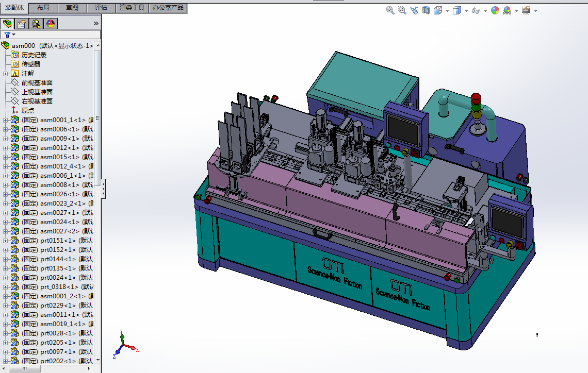This screenshot has height=373, width=588.
Task: Click the tree filter input field
Action: coord(51,35)
